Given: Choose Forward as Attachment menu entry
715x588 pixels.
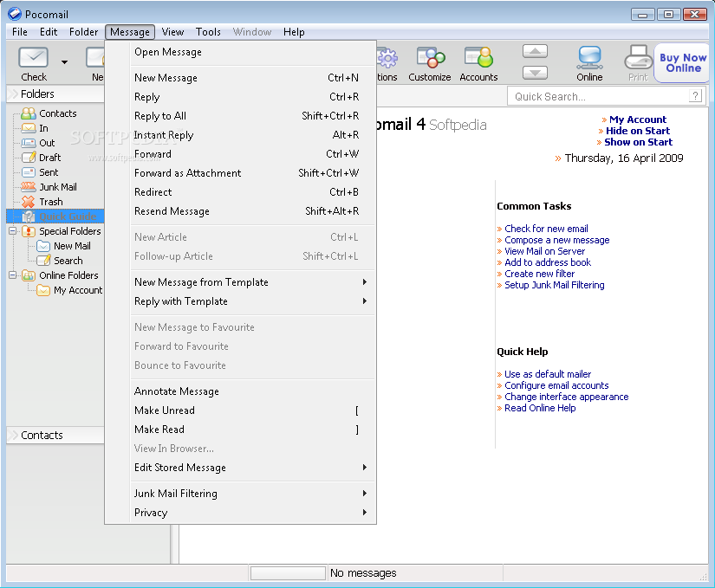Looking at the screenshot, I should click(253, 173).
